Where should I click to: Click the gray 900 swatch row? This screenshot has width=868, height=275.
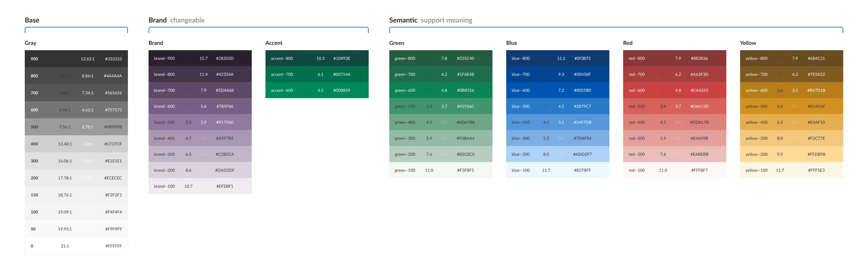(x=76, y=59)
